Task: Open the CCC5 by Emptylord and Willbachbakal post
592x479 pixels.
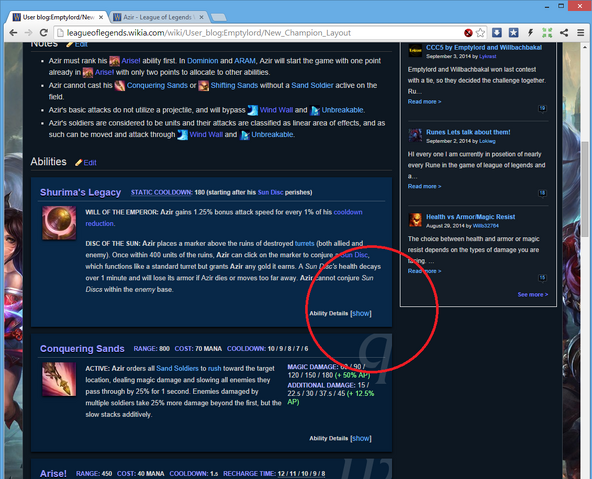Action: point(484,48)
